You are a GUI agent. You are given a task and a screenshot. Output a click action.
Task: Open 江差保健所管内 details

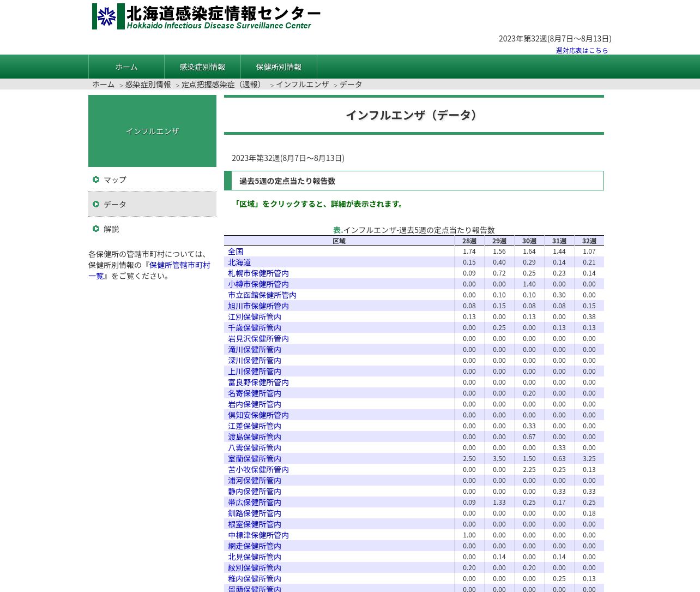pyautogui.click(x=255, y=426)
